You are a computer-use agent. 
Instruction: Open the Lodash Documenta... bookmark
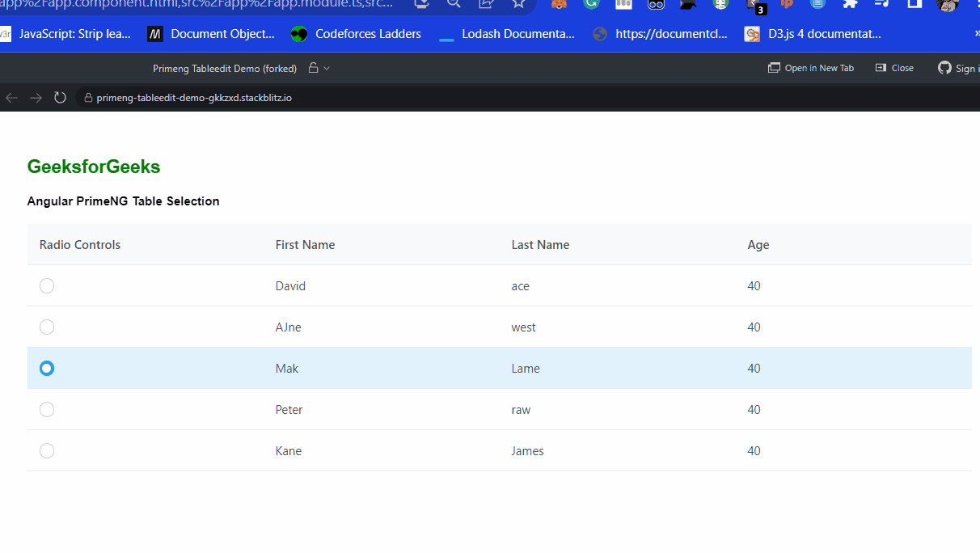pos(507,34)
